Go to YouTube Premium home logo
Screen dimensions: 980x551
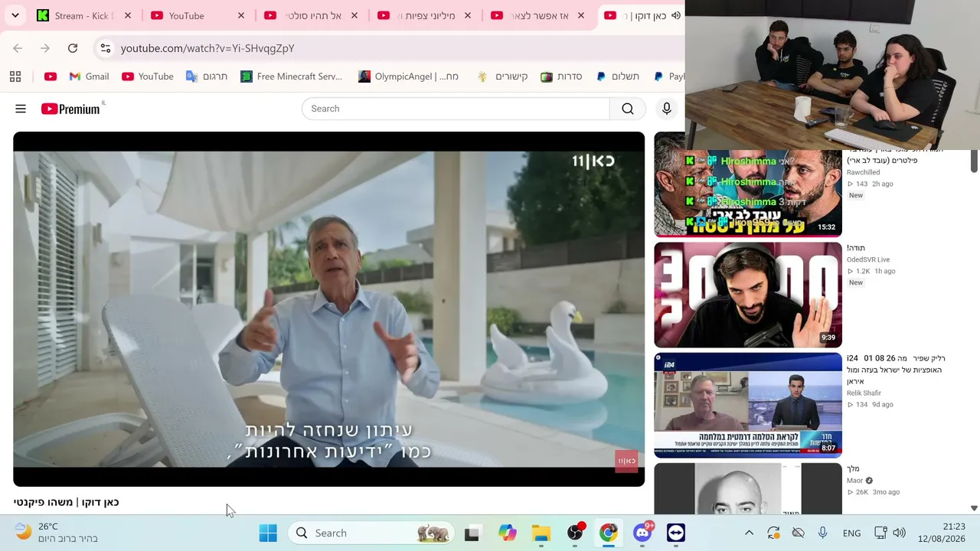pyautogui.click(x=70, y=109)
